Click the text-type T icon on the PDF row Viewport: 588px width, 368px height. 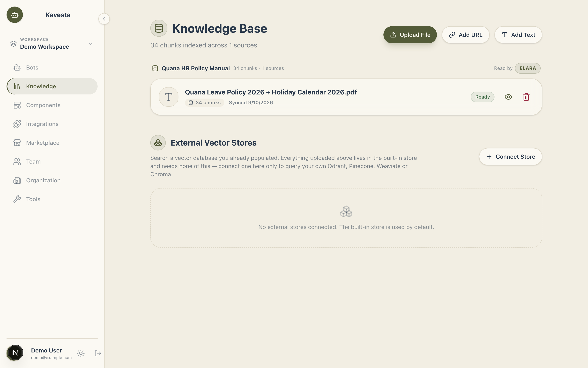point(169,97)
